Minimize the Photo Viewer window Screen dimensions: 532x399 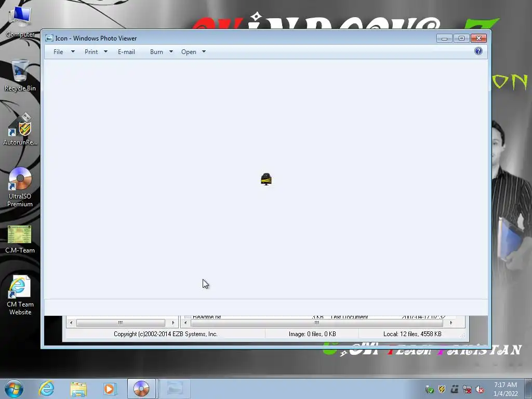coord(444,38)
